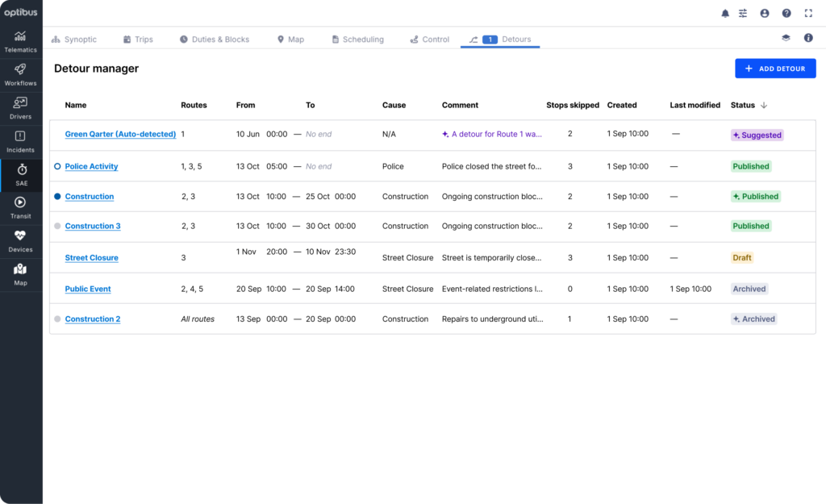826x504 pixels.
Task: Toggle the Construction filled blue circle indicator
Action: [x=57, y=196]
